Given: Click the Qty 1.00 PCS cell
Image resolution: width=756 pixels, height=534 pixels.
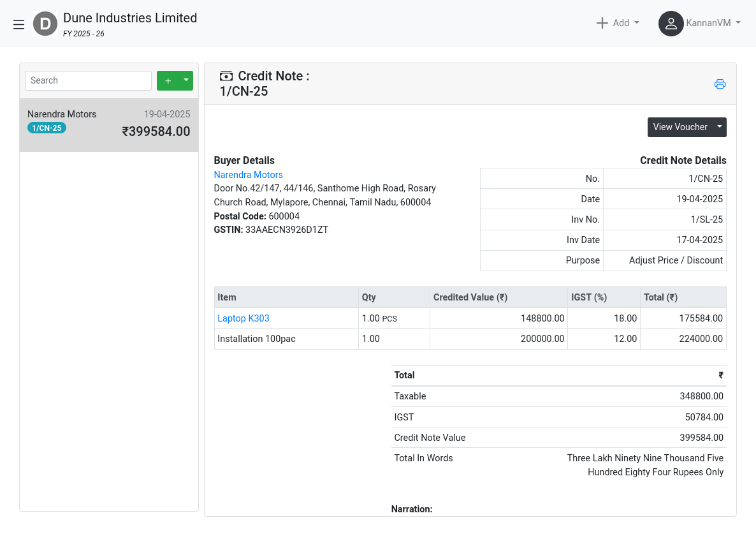Looking at the screenshot, I should [x=395, y=318].
